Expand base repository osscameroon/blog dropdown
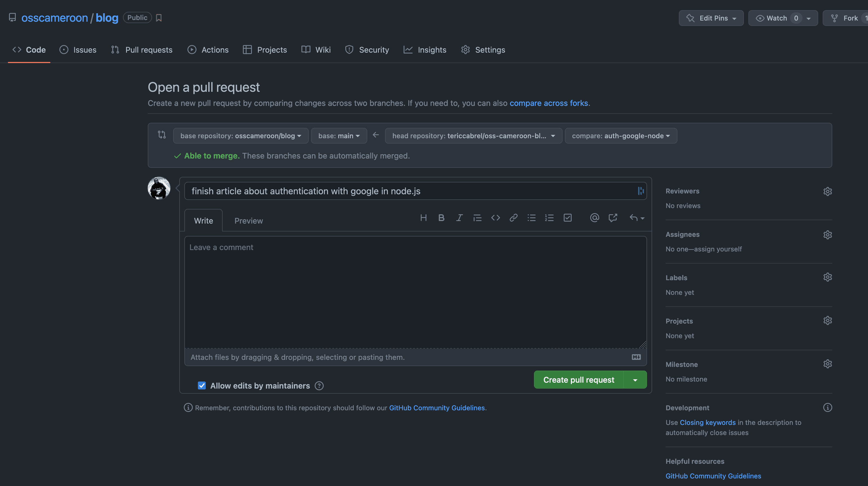 (241, 136)
